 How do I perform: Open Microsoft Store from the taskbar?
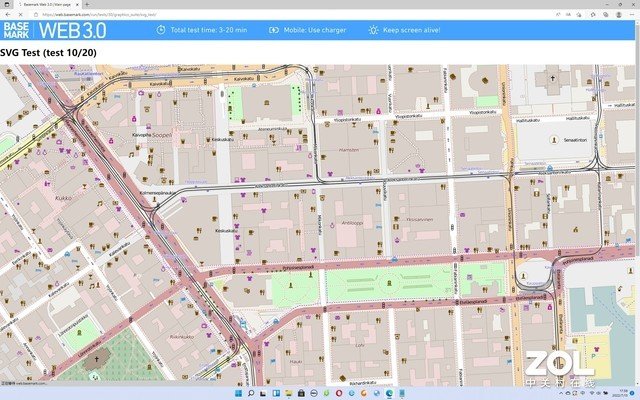click(x=301, y=393)
